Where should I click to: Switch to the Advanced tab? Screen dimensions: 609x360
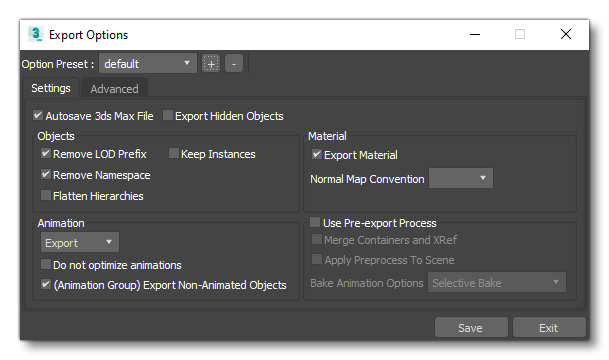(x=114, y=89)
